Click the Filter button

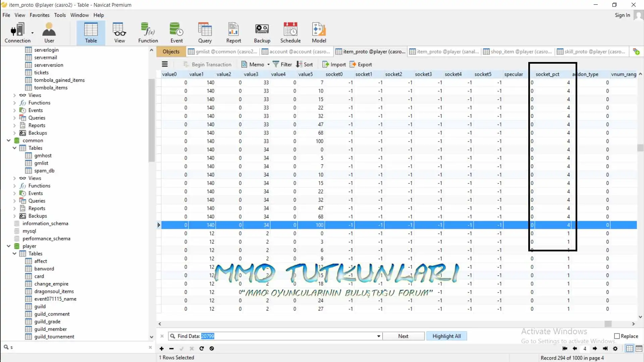pyautogui.click(x=282, y=64)
